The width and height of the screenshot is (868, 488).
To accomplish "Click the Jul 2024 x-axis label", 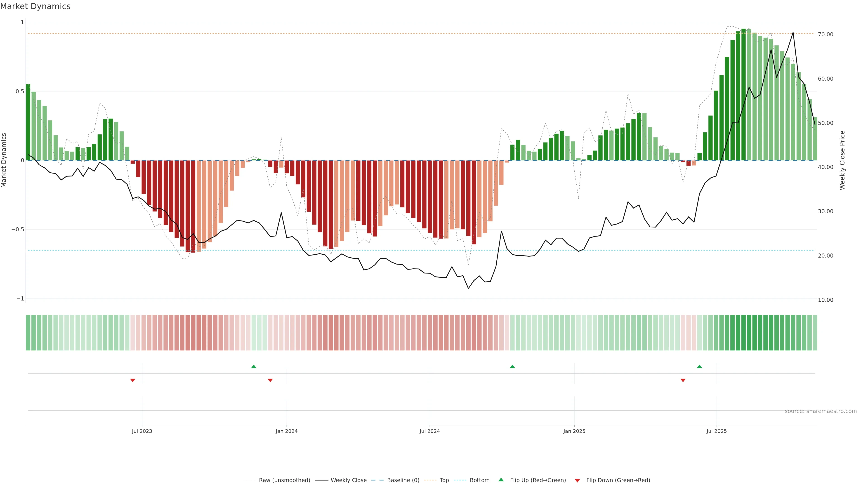I will [x=430, y=431].
